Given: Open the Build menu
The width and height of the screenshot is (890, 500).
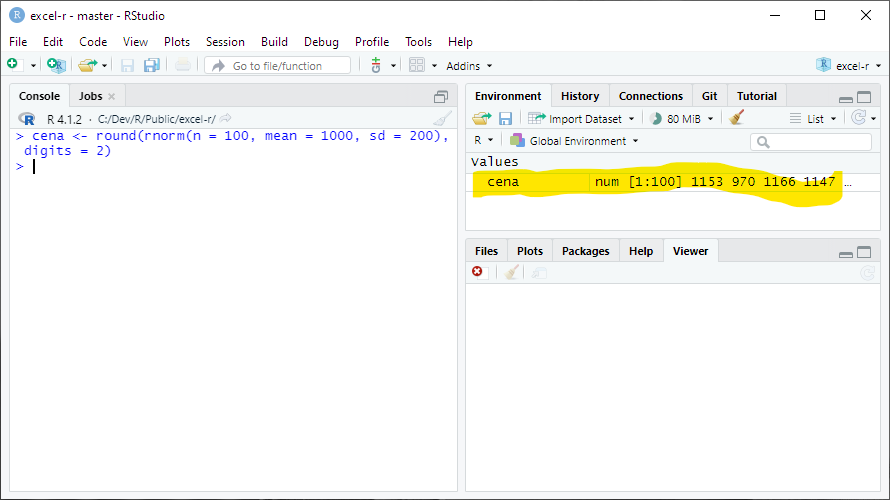Looking at the screenshot, I should coord(274,42).
